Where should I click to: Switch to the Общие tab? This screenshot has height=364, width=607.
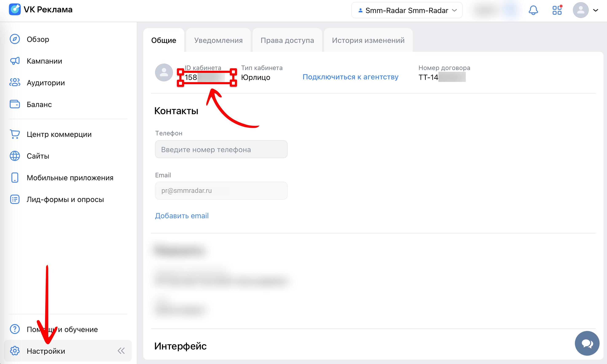point(164,40)
